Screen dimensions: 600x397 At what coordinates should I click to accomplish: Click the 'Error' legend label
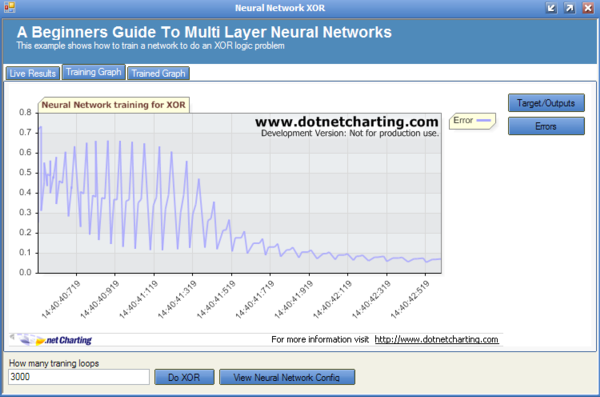click(463, 120)
